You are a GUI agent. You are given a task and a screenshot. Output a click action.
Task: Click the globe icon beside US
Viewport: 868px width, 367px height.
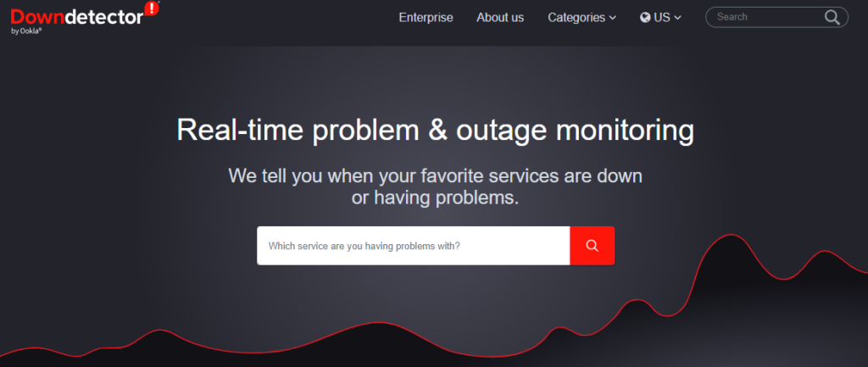point(645,18)
